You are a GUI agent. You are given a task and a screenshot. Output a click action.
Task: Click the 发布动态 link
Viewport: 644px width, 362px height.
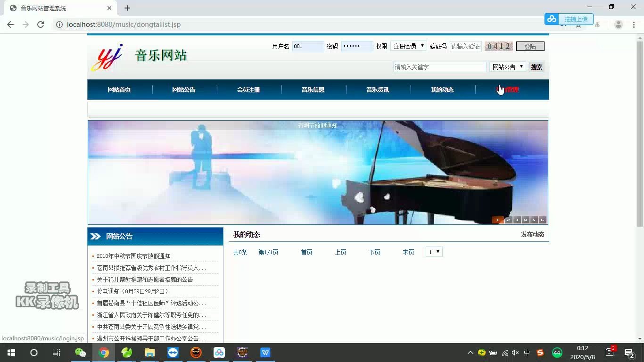(532, 234)
